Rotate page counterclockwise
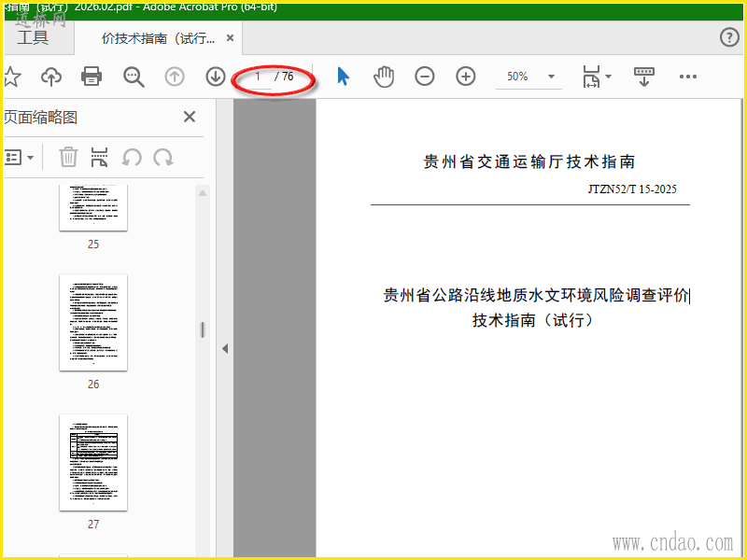Screen dimensions: 747x560 click(x=132, y=157)
